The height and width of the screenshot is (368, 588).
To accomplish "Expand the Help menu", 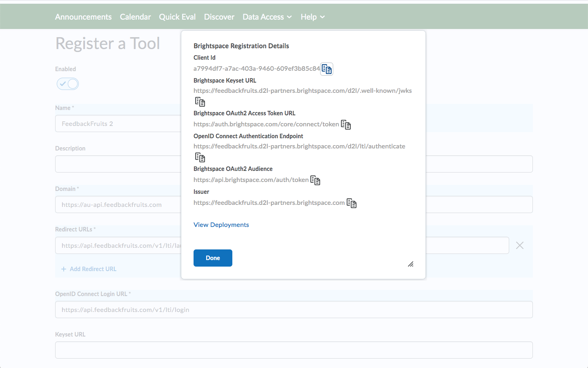I will tap(313, 17).
